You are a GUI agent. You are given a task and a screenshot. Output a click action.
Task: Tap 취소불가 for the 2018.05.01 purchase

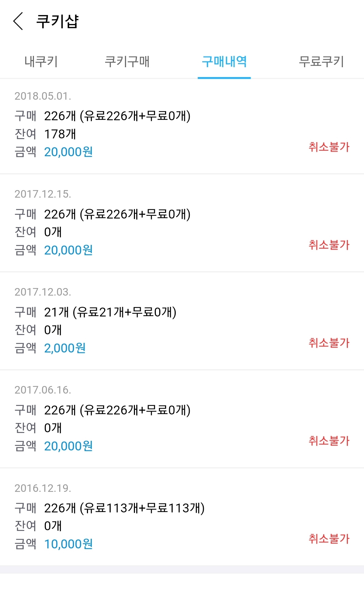[329, 147]
